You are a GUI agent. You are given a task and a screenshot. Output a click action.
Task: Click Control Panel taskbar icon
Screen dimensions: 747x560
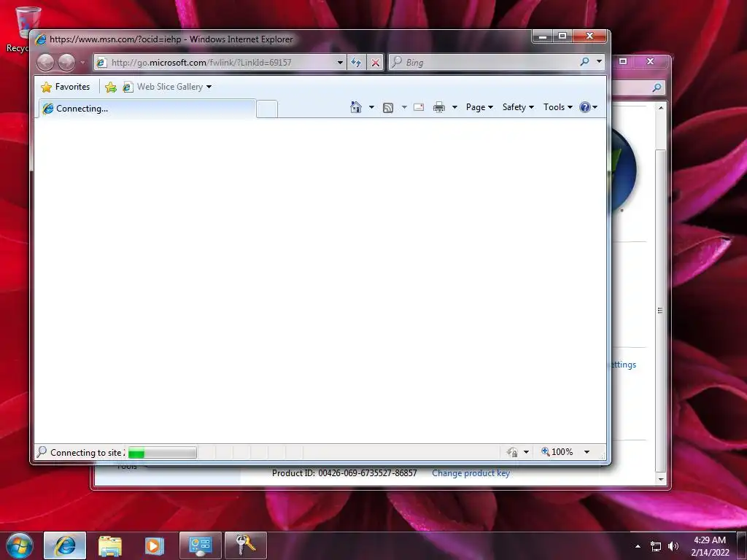[x=200, y=545]
